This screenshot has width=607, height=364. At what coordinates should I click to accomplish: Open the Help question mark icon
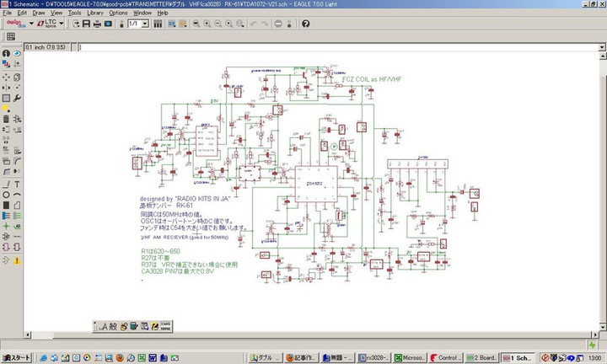click(303, 24)
